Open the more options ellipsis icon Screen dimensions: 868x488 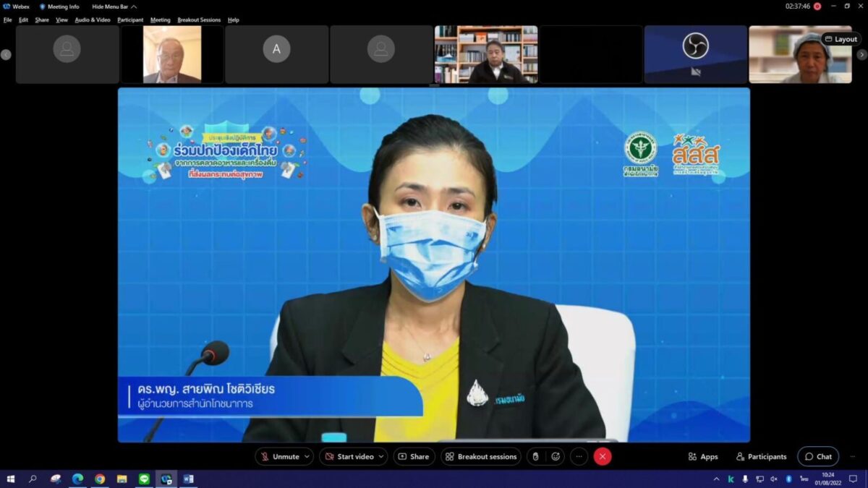pyautogui.click(x=579, y=457)
